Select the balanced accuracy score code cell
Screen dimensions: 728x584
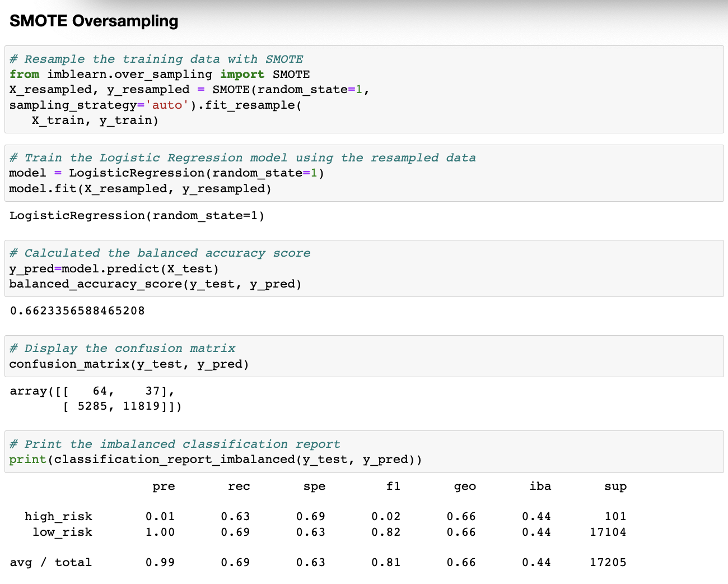pyautogui.click(x=364, y=268)
